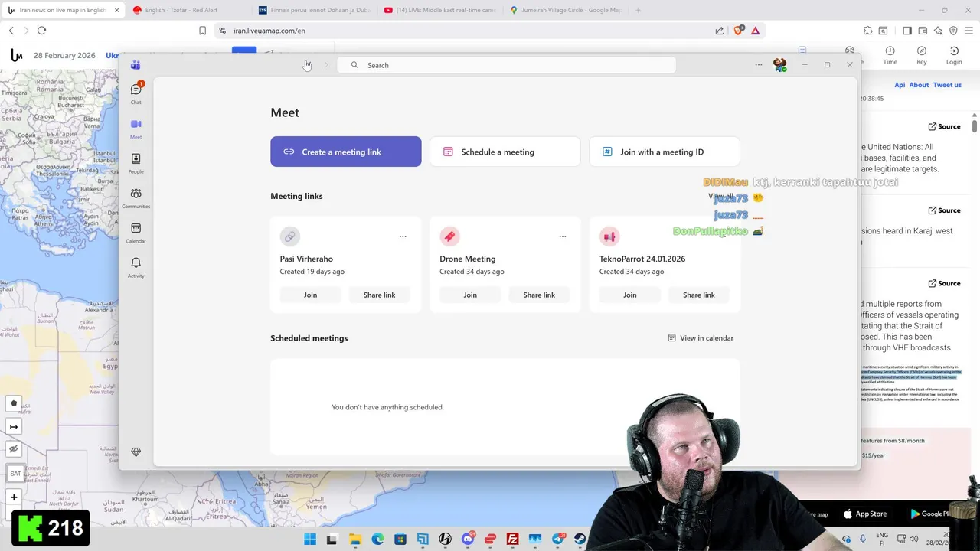Open the browser hamburger menu

click(x=969, y=31)
